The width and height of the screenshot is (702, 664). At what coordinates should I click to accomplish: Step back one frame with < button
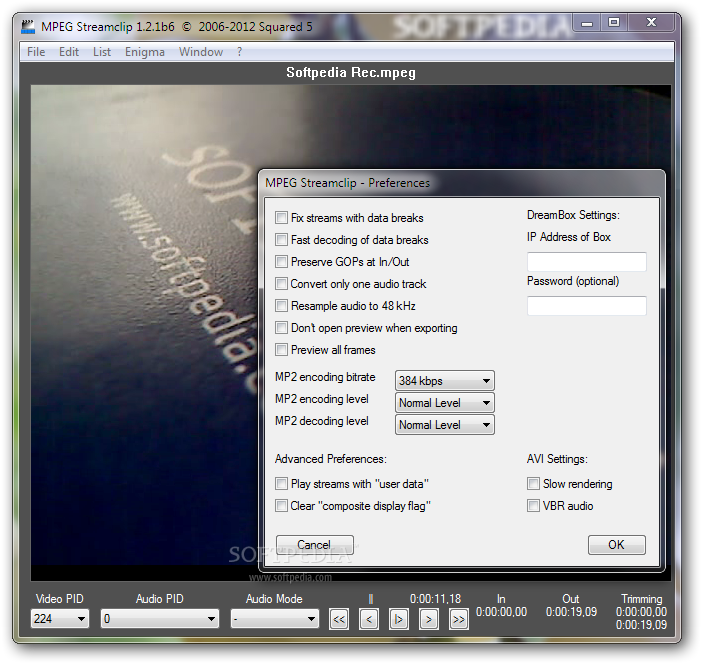tap(369, 619)
